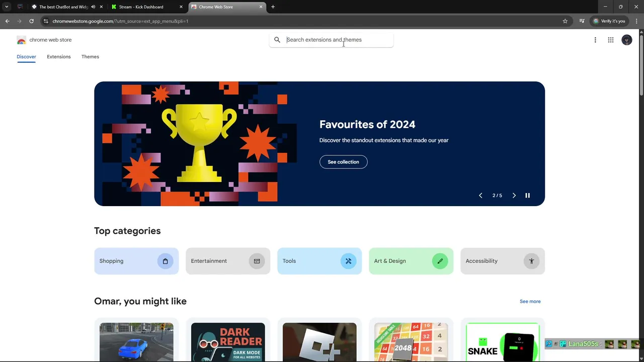The image size is (644, 362).
Task: Click the Entertainment category icon
Action: click(257, 261)
